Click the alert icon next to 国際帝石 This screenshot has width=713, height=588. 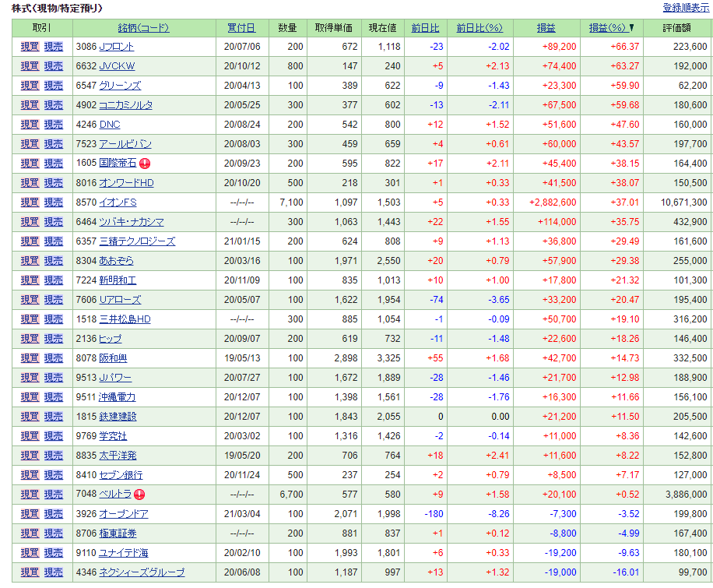[145, 164]
